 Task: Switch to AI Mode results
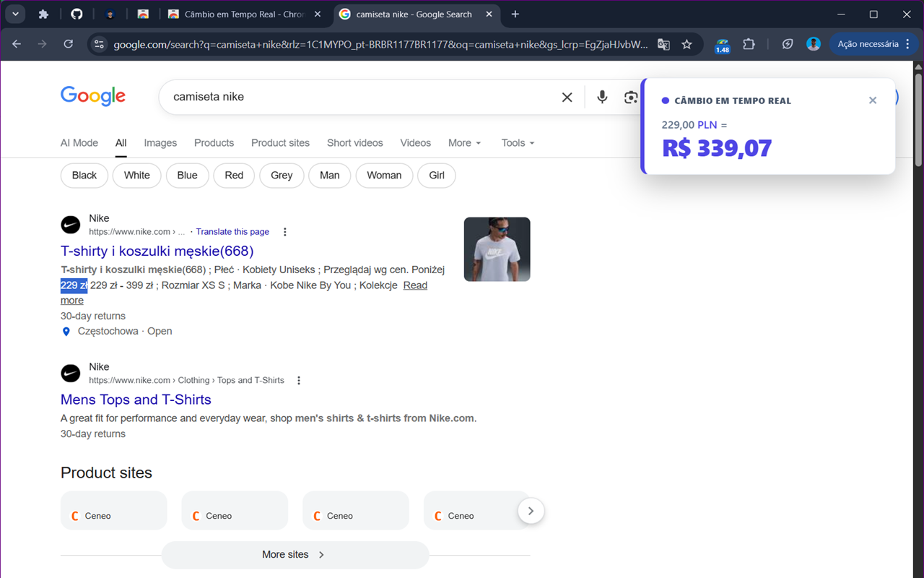pyautogui.click(x=79, y=143)
